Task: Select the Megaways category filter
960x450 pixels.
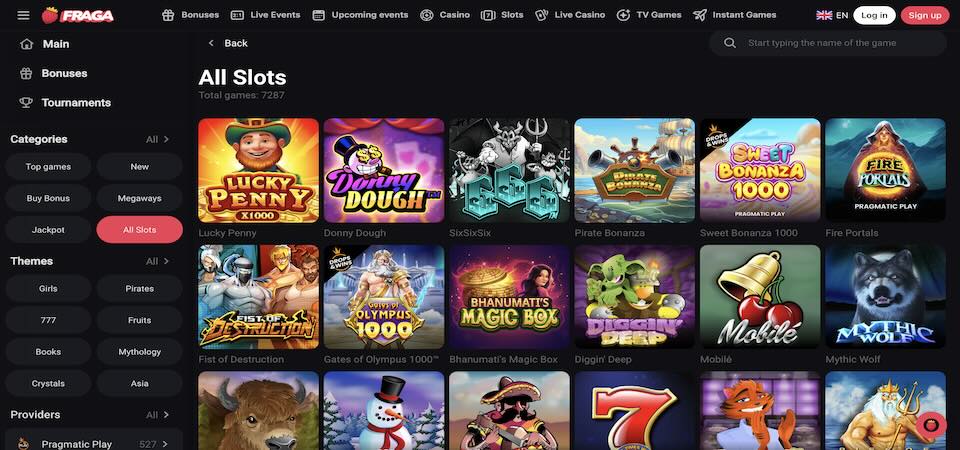Action: point(140,198)
